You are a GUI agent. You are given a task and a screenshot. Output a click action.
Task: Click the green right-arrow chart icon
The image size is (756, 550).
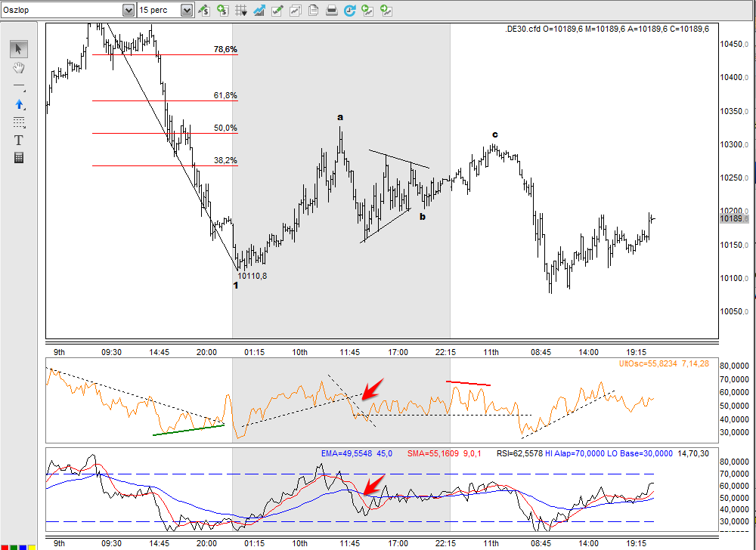click(386, 10)
